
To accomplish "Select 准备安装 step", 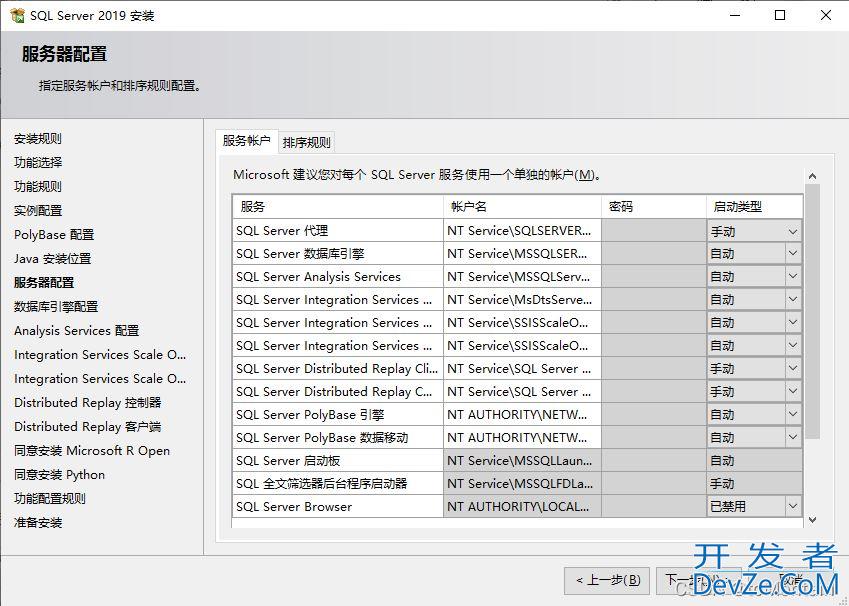I will pos(38,523).
